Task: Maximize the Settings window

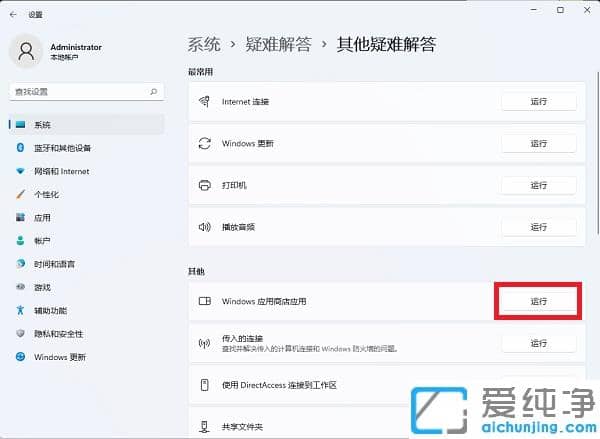Action: click(561, 10)
